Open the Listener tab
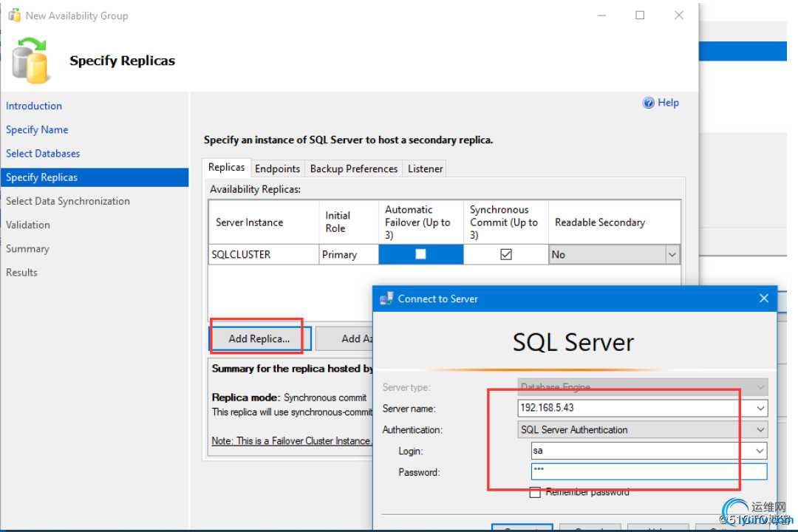Image resolution: width=798 pixels, height=532 pixels. pyautogui.click(x=425, y=168)
